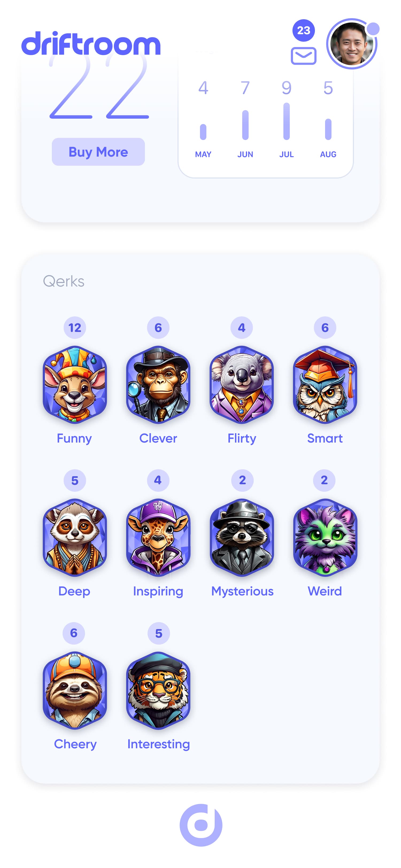The width and height of the screenshot is (401, 868).
Task: Select the Smart graduate owl qerk
Action: pyautogui.click(x=325, y=385)
